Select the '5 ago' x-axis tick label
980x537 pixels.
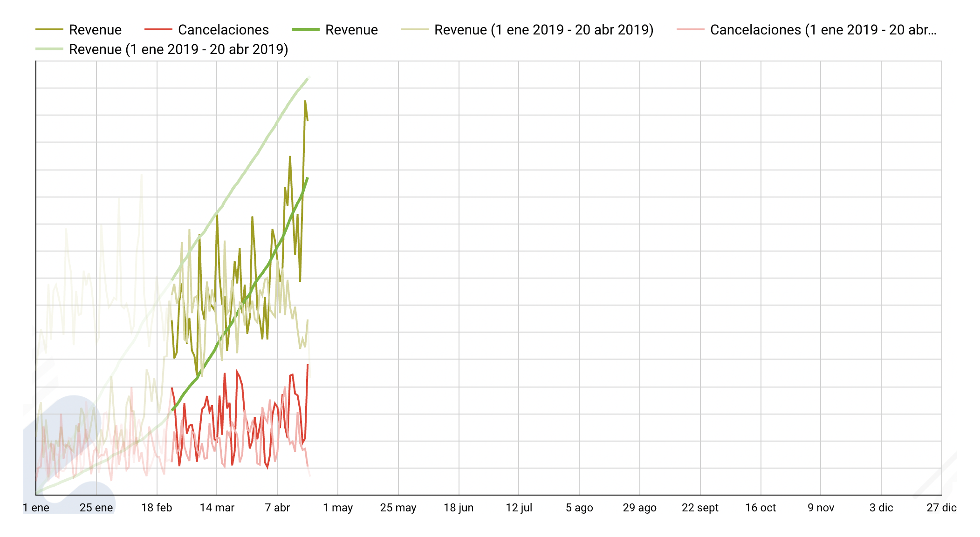click(579, 508)
